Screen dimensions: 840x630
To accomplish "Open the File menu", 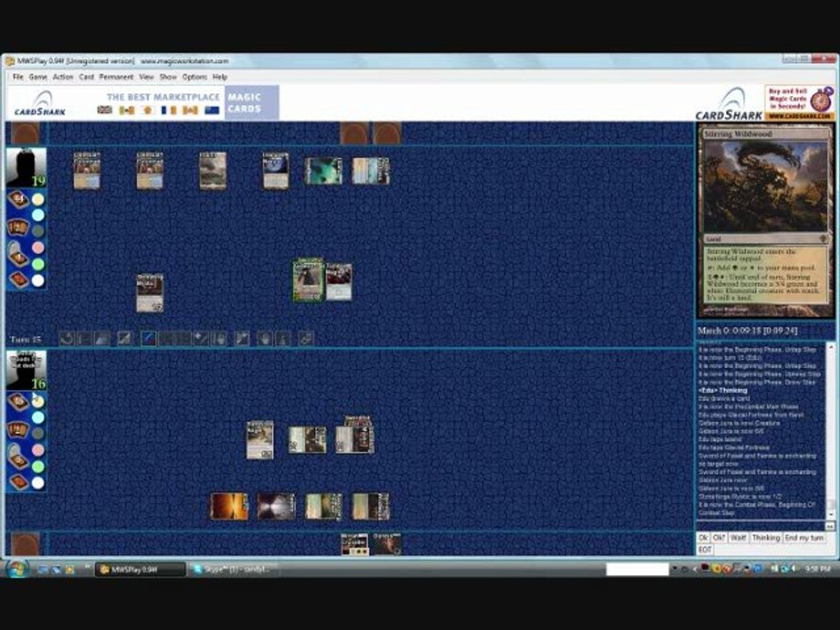I will 17,77.
